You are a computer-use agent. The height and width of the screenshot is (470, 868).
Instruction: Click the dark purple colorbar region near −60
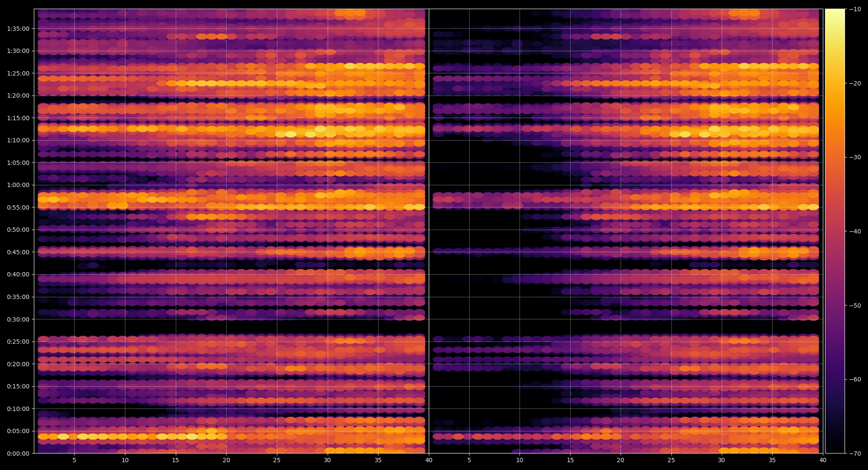click(835, 379)
